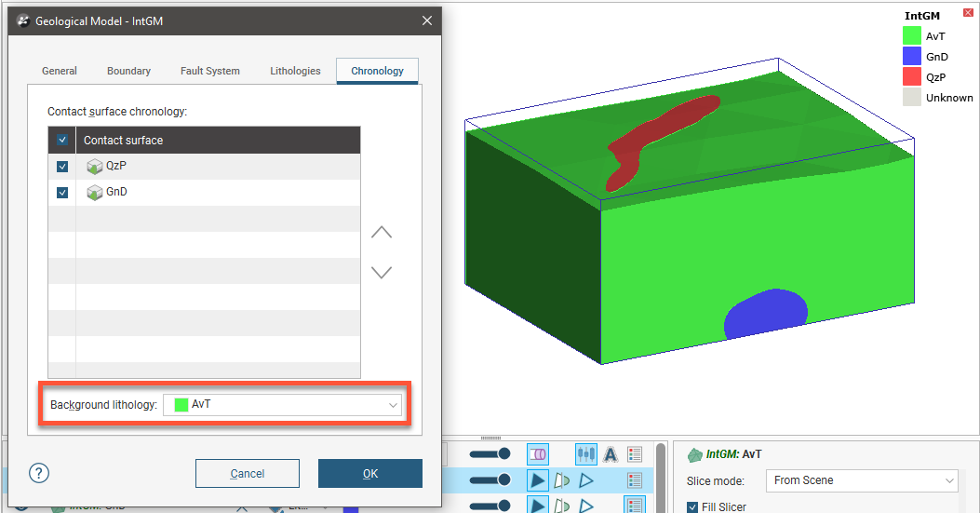The height and width of the screenshot is (513, 980).
Task: Open help with the question mark icon
Action: tap(38, 473)
